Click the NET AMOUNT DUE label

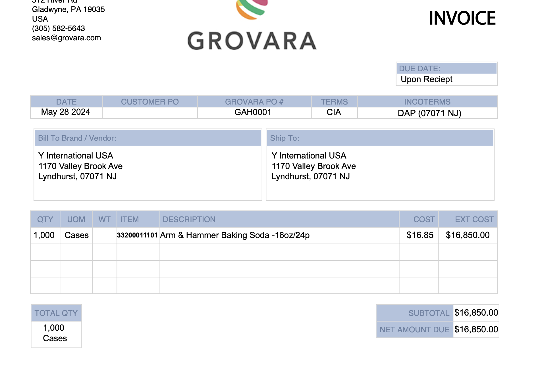pyautogui.click(x=414, y=330)
